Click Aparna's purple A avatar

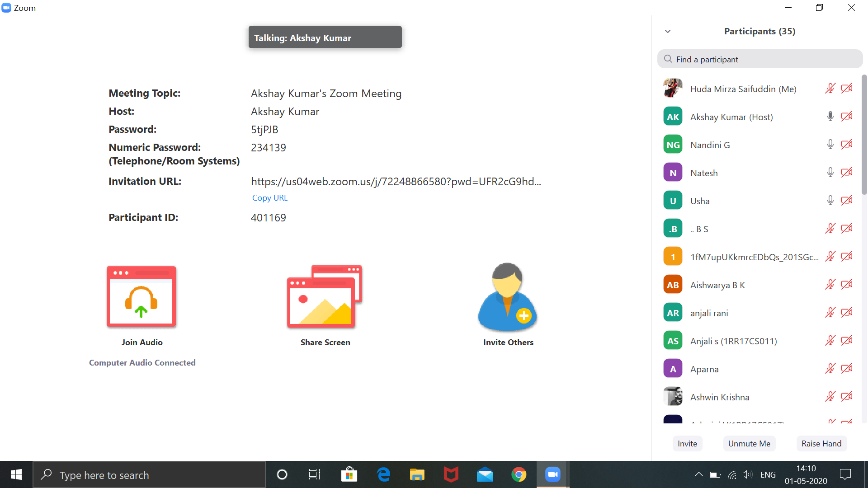[x=673, y=369]
